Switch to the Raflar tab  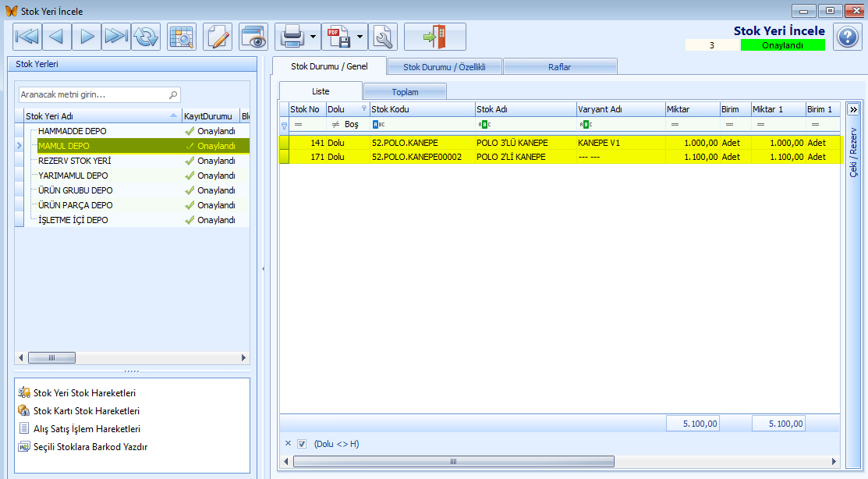(x=560, y=67)
